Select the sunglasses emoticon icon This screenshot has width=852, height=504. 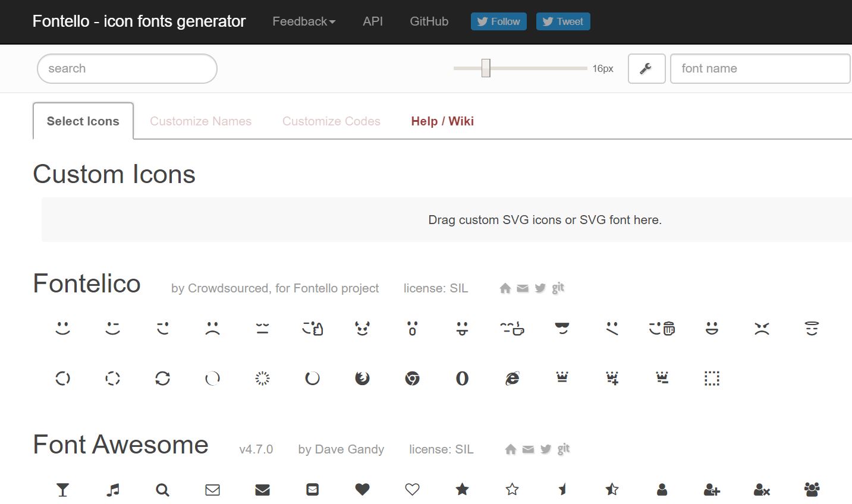click(x=562, y=328)
